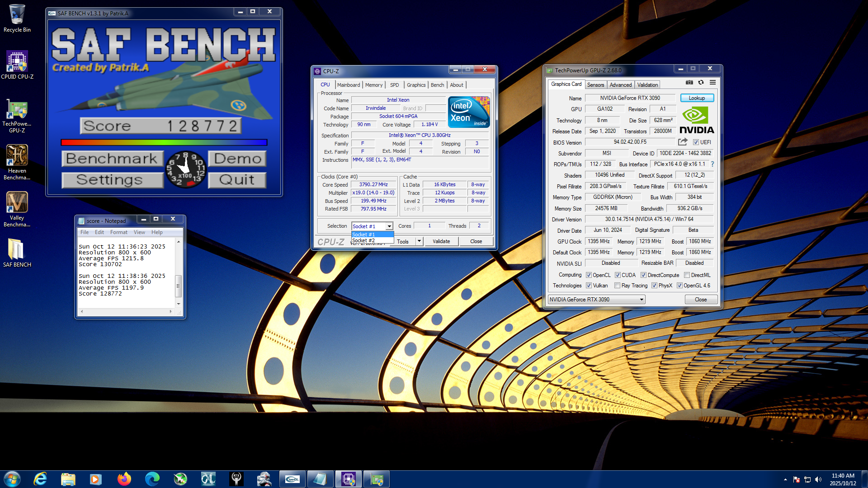Image resolution: width=868 pixels, height=488 pixels.
Task: Click the BIOS export share icon
Action: pos(683,142)
